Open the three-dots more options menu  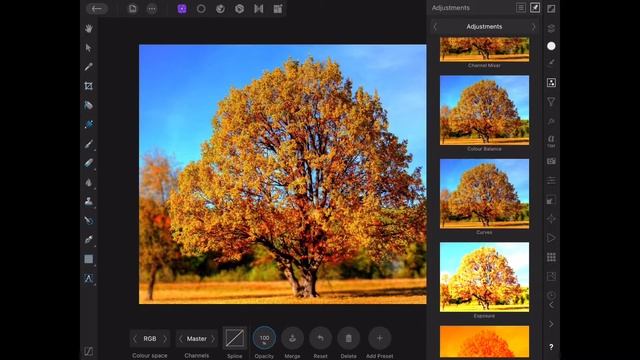click(x=152, y=9)
